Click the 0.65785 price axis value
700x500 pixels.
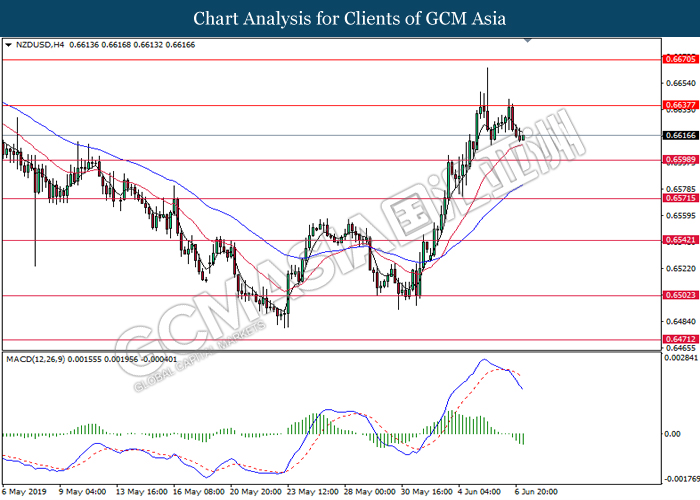pos(680,189)
